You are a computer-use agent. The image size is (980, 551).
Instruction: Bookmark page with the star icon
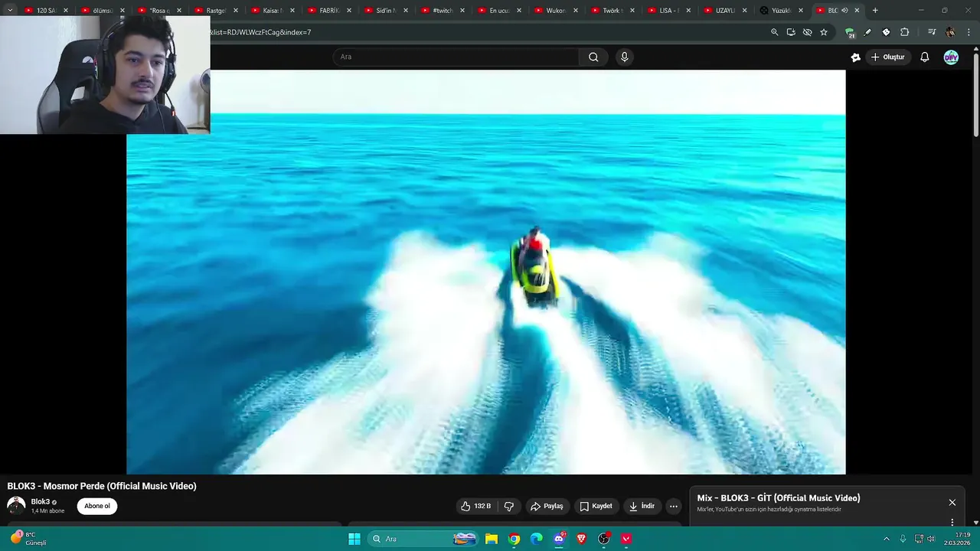(x=824, y=32)
